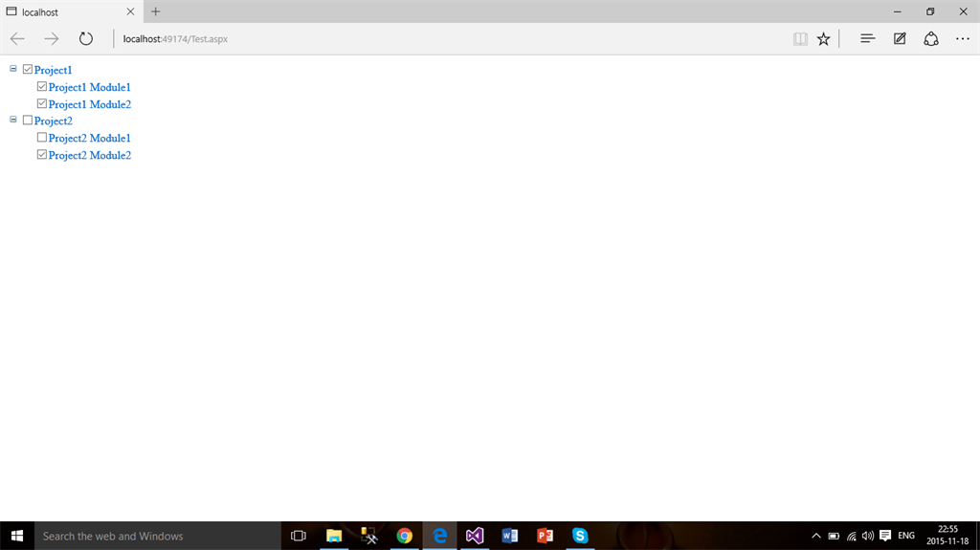Open PowerPoint from the taskbar
Image resolution: width=980 pixels, height=550 pixels.
point(545,536)
